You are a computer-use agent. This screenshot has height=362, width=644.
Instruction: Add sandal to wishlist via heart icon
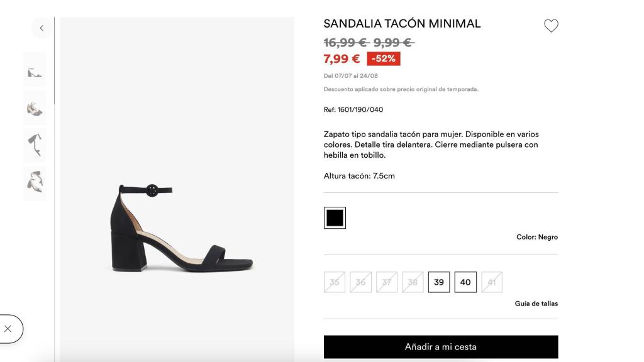[552, 26]
